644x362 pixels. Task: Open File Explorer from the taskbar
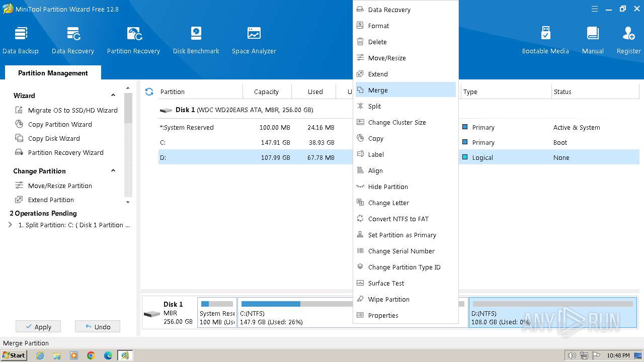tap(57, 355)
